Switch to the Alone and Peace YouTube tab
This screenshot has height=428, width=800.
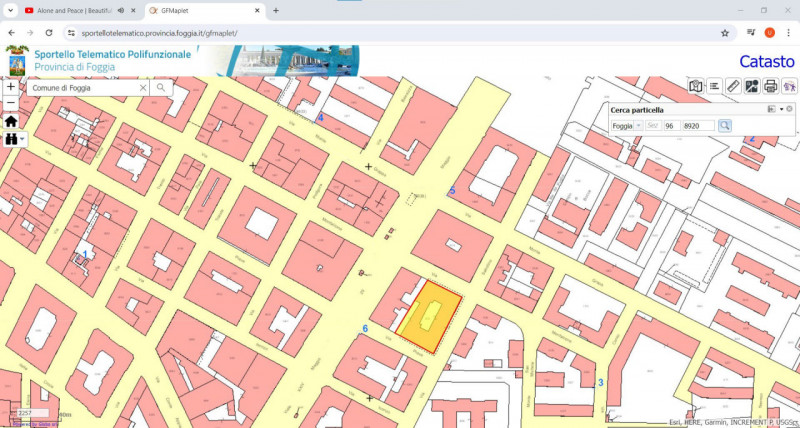pos(76,10)
